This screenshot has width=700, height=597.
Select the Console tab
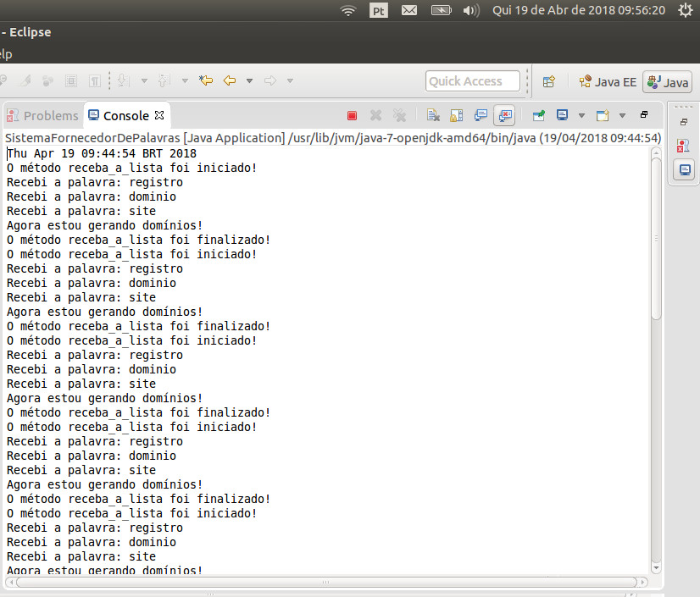[x=127, y=115]
